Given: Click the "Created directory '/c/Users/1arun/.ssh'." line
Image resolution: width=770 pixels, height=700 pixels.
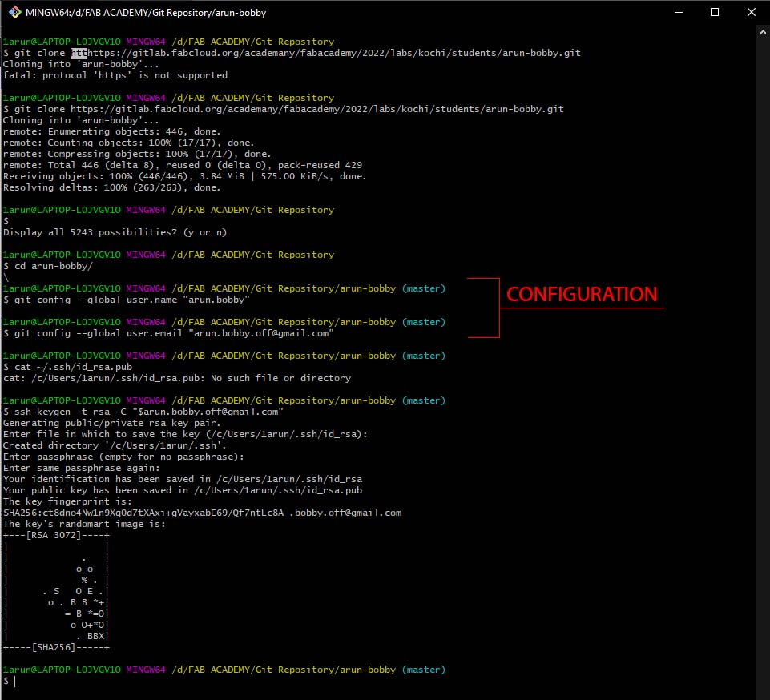Looking at the screenshot, I should coord(115,446).
